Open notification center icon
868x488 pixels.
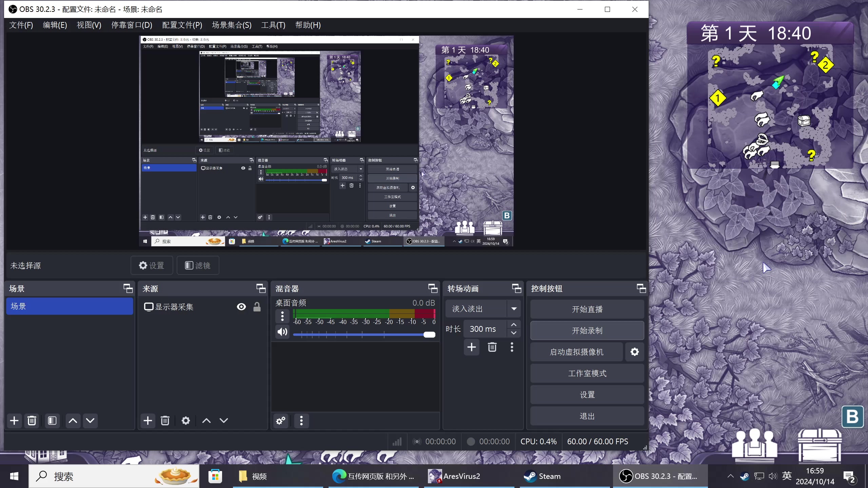pos(850,477)
